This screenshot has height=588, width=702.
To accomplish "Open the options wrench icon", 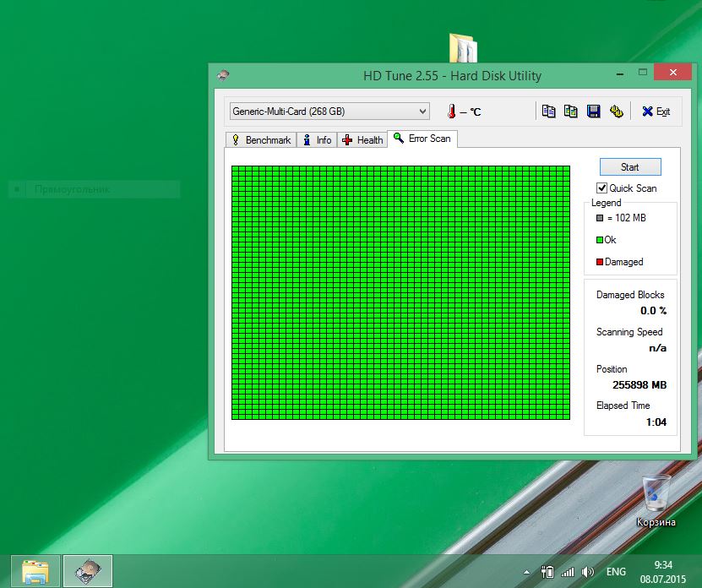I will point(617,112).
